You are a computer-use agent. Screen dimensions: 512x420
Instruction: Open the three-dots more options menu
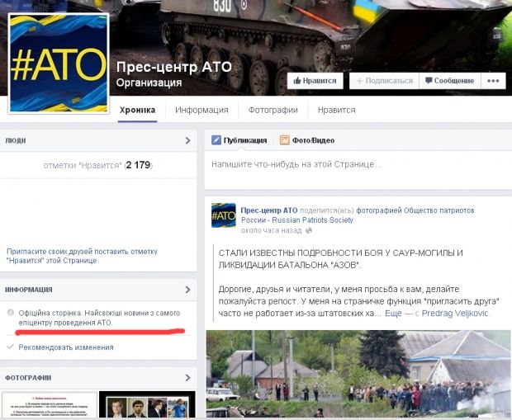[493, 81]
